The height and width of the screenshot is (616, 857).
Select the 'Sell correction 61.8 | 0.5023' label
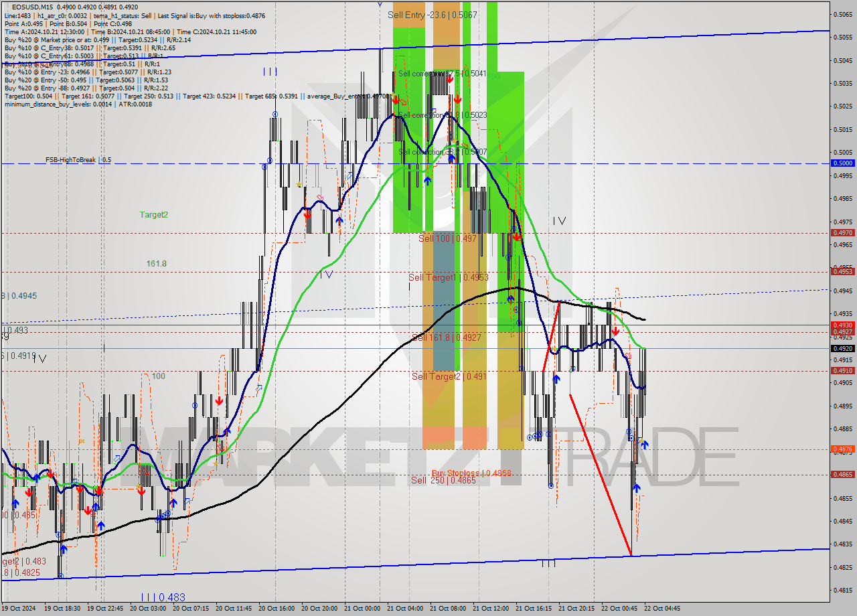pos(442,115)
